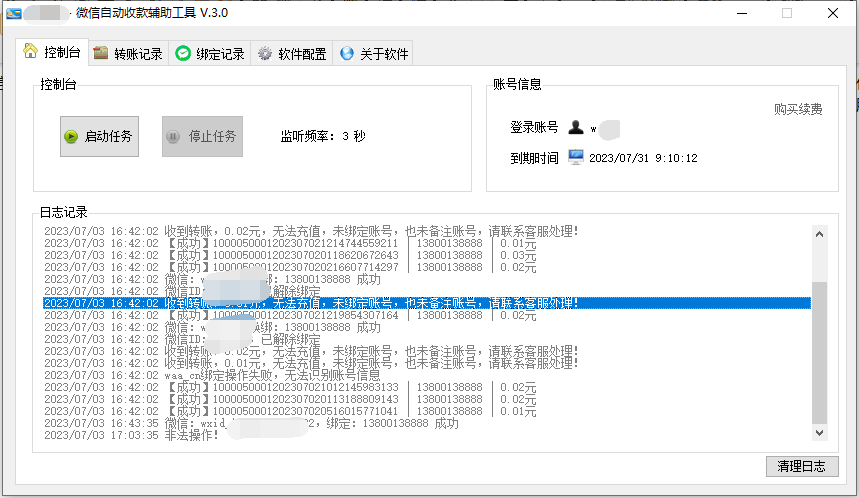
Task: Click the user icon beside 登录账号
Action: (576, 128)
